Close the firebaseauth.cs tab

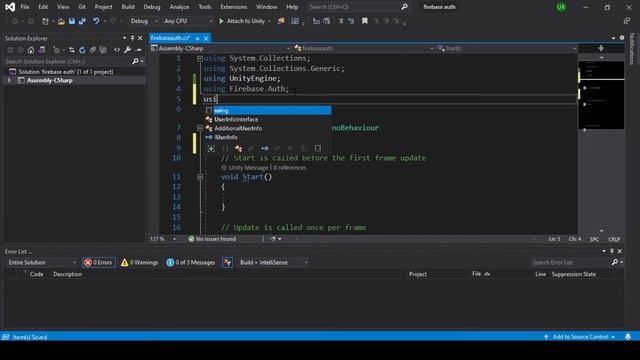coord(206,38)
